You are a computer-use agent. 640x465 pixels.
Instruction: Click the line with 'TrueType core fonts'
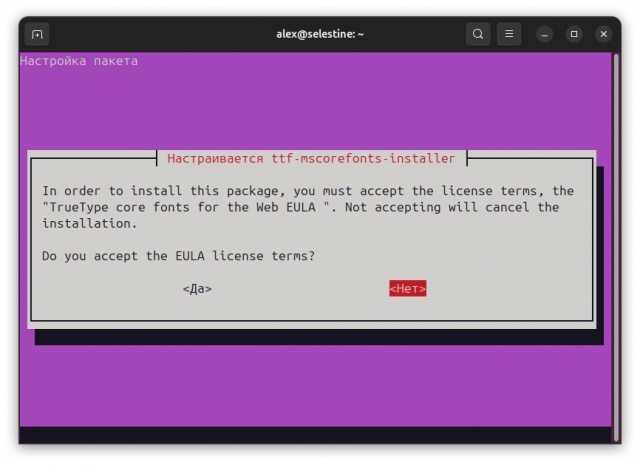pyautogui.click(x=301, y=207)
